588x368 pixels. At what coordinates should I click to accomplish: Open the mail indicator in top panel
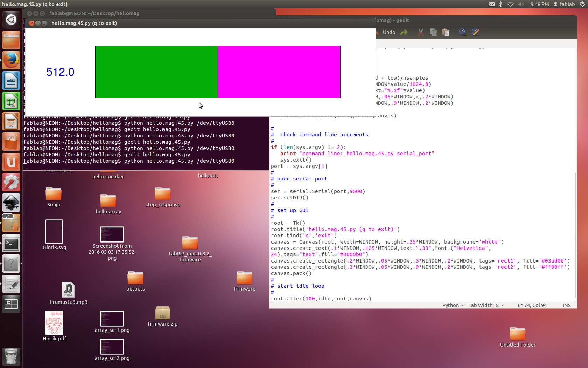coord(491,4)
